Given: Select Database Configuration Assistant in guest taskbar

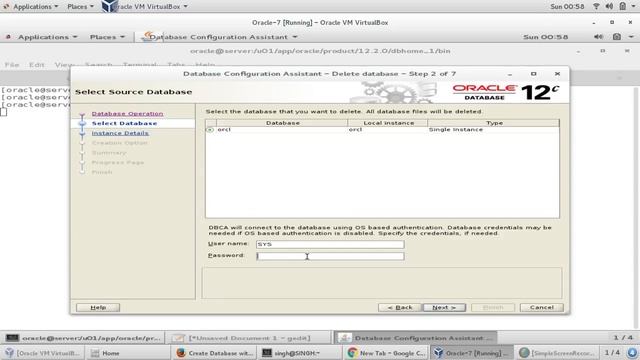Looking at the screenshot, I should click(416, 338).
